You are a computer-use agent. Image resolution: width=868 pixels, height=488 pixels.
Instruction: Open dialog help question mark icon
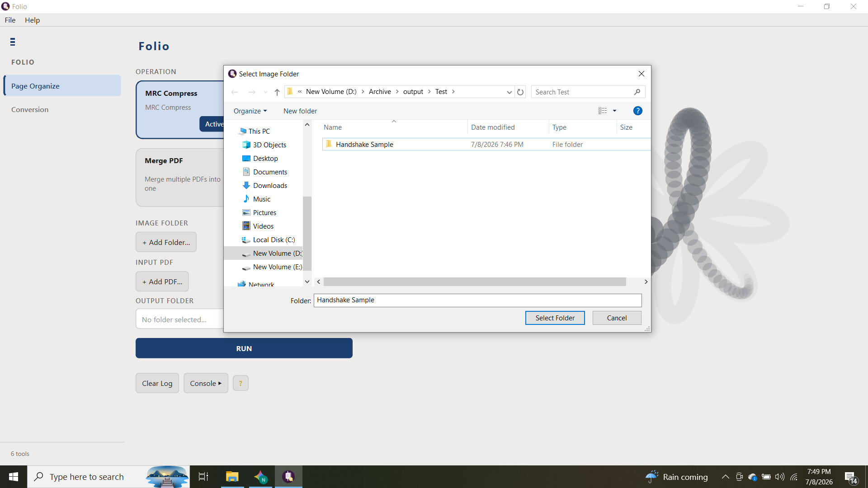pyautogui.click(x=638, y=111)
